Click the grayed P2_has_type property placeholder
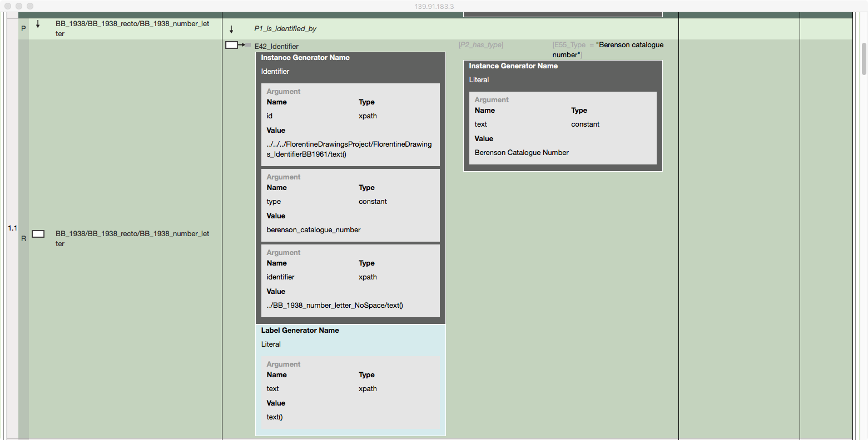Image resolution: width=868 pixels, height=440 pixels. click(480, 44)
